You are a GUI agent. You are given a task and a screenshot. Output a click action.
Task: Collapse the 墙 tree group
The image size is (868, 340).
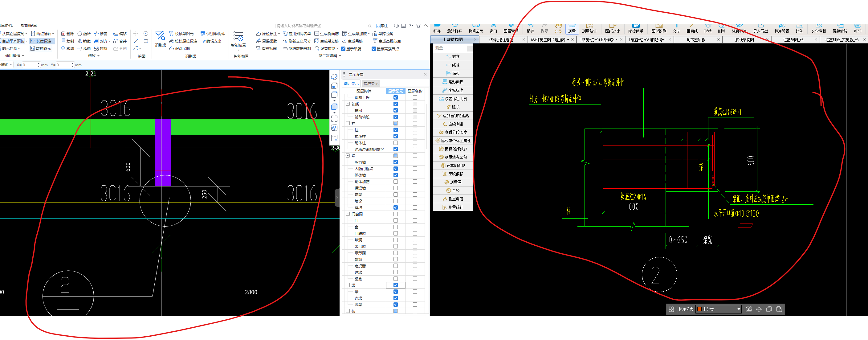tap(348, 156)
